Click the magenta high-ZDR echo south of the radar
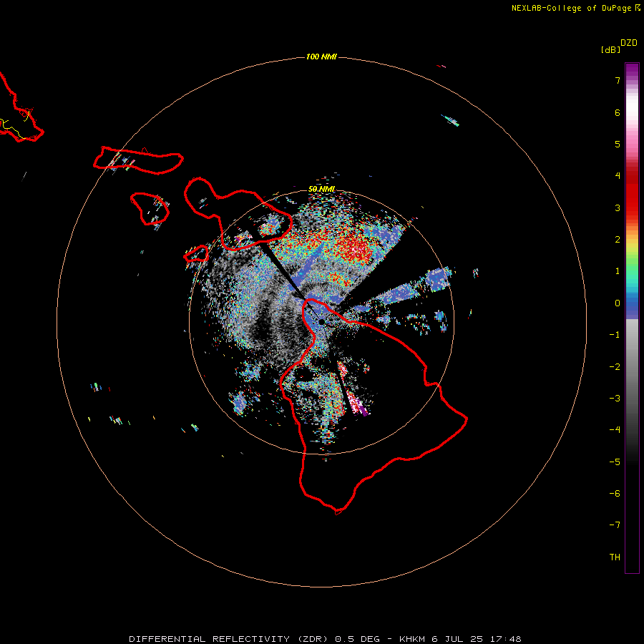 click(357, 404)
